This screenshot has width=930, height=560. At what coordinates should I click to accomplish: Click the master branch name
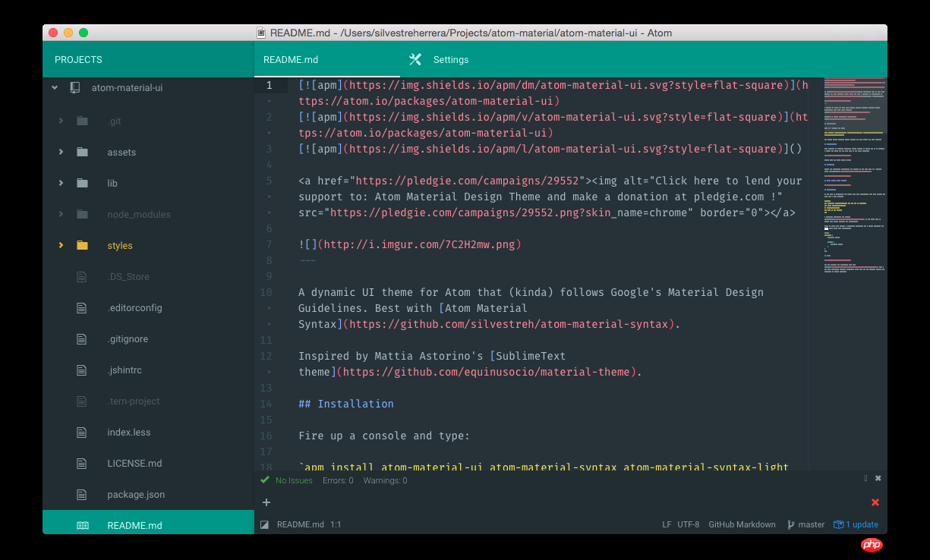tap(812, 524)
